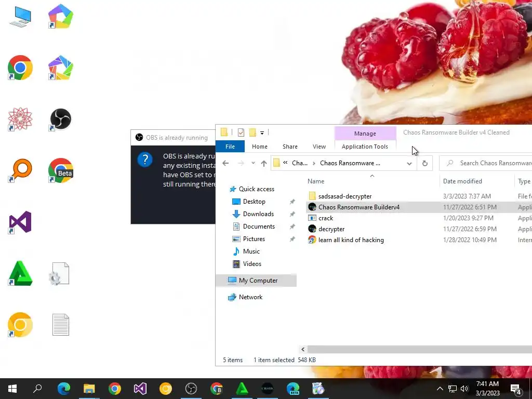Open the segmented aperture-style rainbow pentagon shortcut
Screen dimensions: 532x399
[x=60, y=68]
